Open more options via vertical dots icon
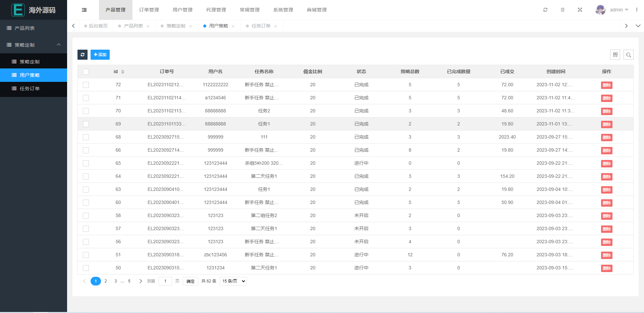This screenshot has height=313, width=644. pyautogui.click(x=637, y=10)
